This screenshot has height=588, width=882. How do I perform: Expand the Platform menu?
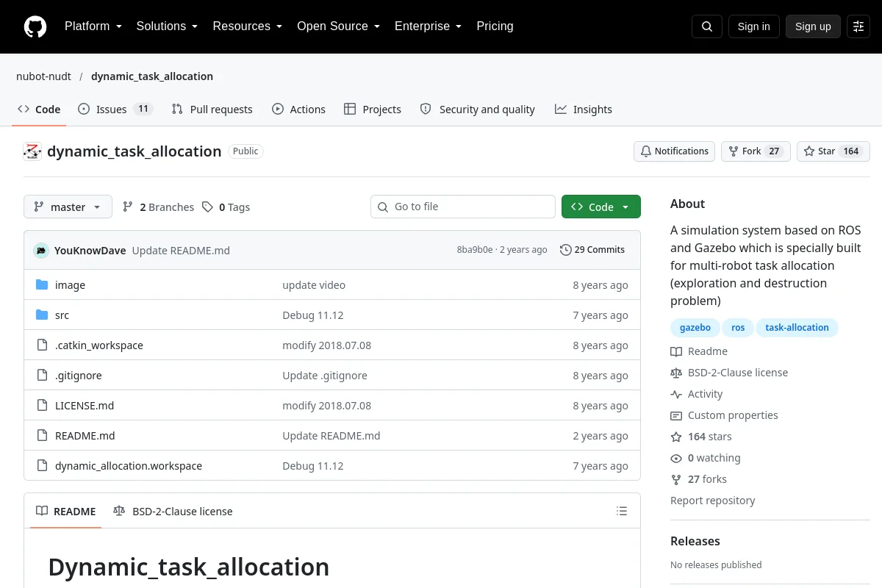click(x=93, y=26)
